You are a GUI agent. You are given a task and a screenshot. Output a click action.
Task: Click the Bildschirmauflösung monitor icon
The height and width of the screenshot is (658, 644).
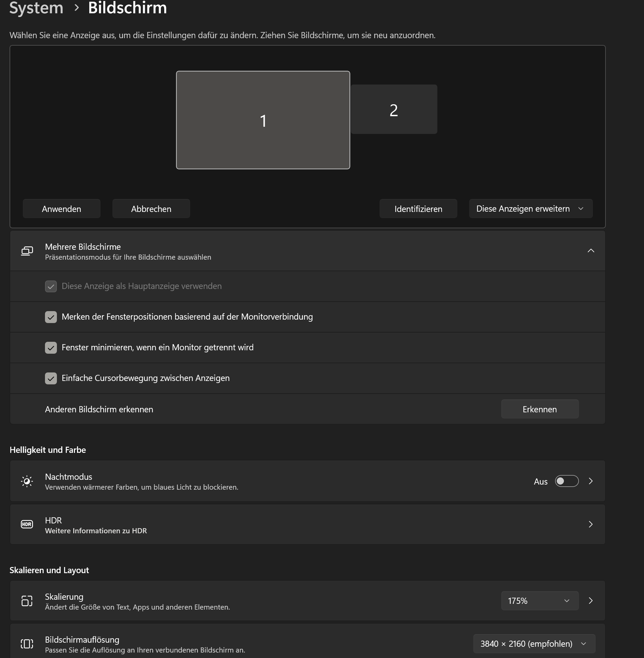[x=27, y=644]
